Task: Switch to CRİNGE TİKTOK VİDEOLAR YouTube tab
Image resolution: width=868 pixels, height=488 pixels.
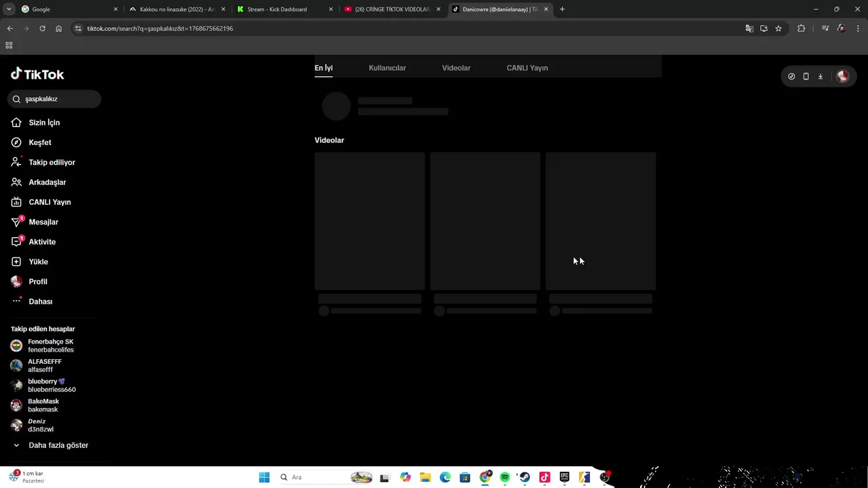Action: tap(393, 9)
